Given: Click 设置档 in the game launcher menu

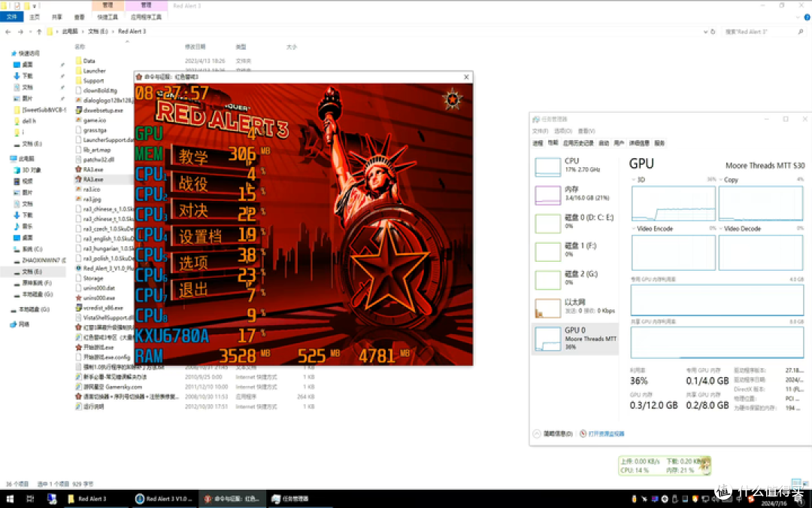Looking at the screenshot, I should coord(201,237).
